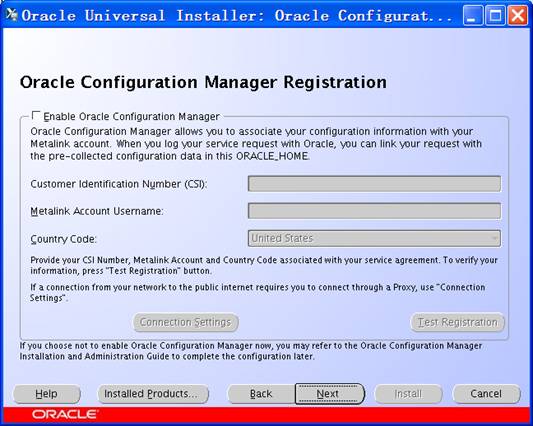
Task: Click the Oracle logo in red footer
Action: pos(65,414)
